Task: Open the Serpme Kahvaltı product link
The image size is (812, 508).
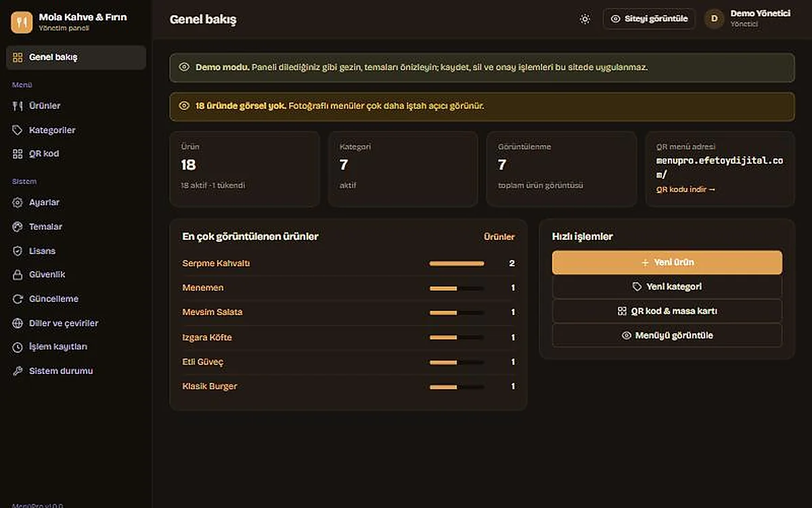Action: click(216, 263)
